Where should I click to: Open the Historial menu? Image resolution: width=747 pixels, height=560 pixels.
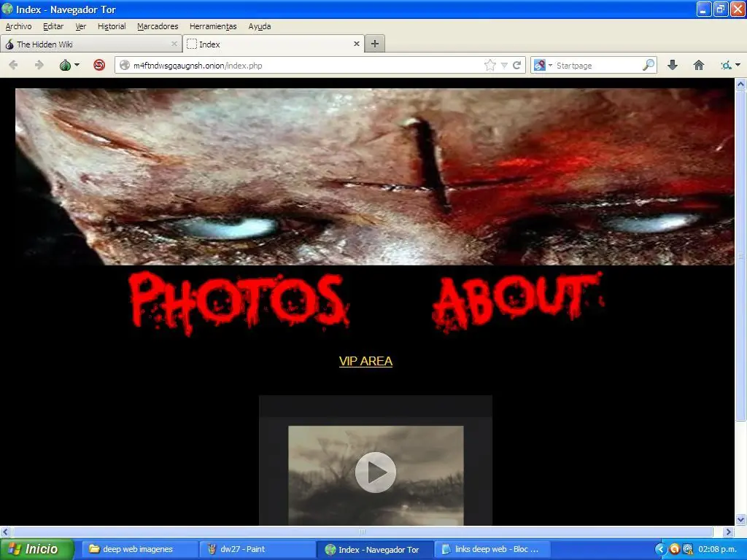click(112, 27)
